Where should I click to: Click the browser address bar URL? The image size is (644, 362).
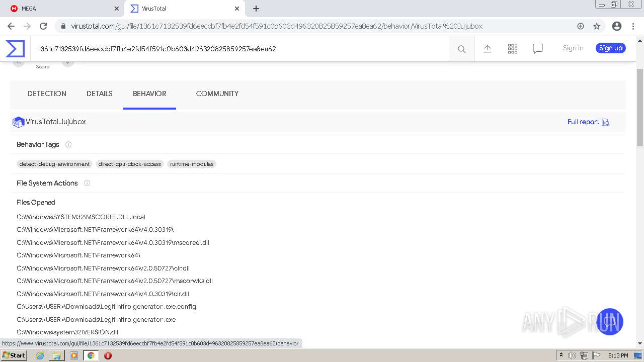click(277, 26)
